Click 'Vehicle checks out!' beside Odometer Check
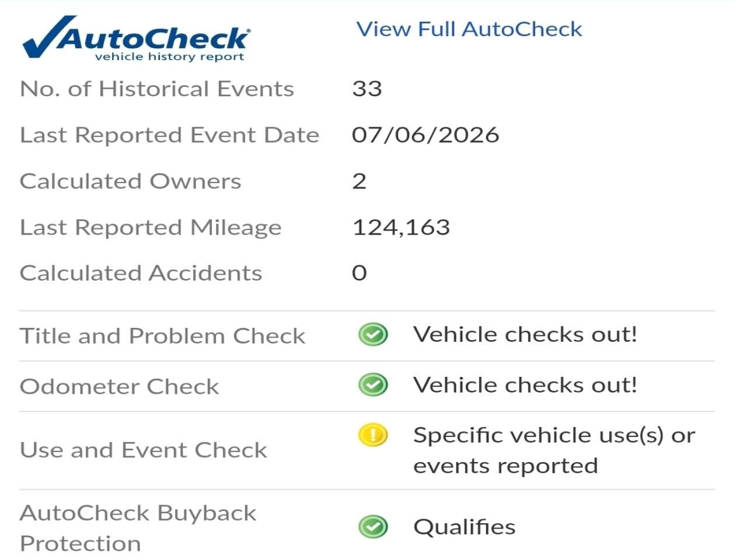The height and width of the screenshot is (560, 747). pos(525,385)
